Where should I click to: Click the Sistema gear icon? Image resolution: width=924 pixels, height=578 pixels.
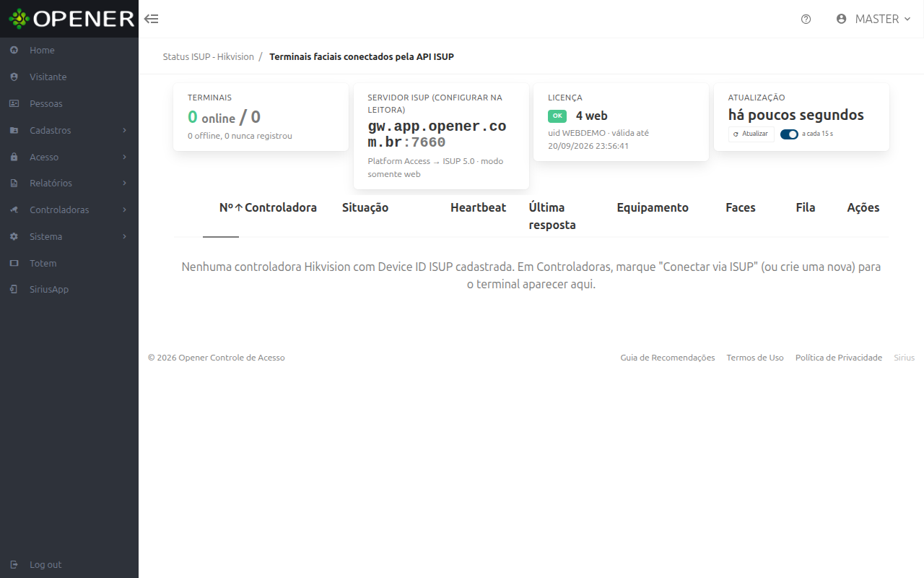click(14, 237)
